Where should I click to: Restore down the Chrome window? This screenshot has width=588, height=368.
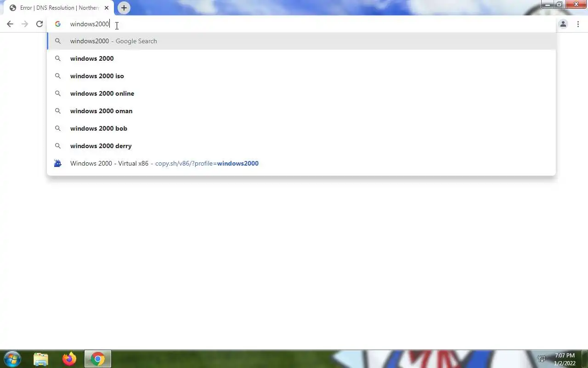point(559,5)
